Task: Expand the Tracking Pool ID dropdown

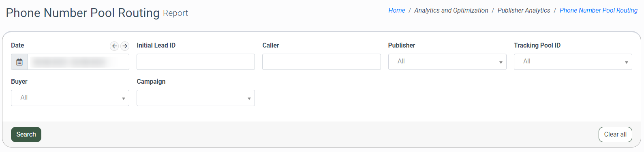Action: [x=573, y=62]
